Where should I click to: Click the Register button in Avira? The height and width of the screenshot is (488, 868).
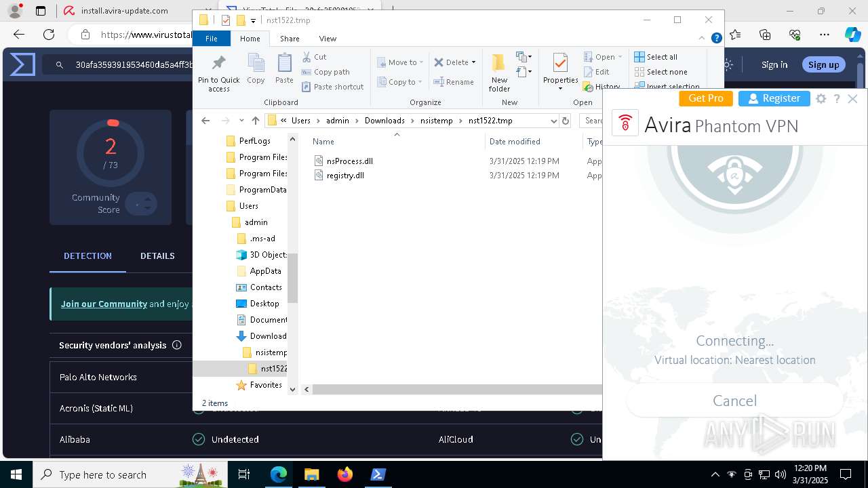(774, 98)
